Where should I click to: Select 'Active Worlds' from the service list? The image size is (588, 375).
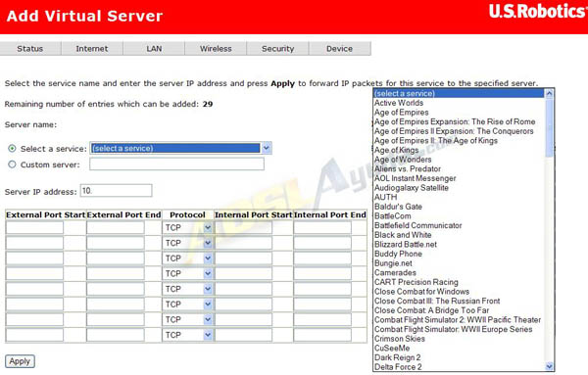pos(459,103)
